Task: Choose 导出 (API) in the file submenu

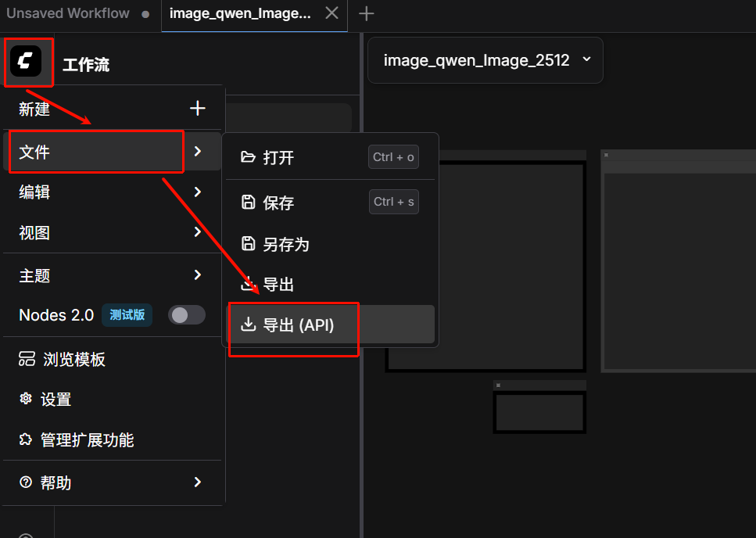Action: click(330, 324)
